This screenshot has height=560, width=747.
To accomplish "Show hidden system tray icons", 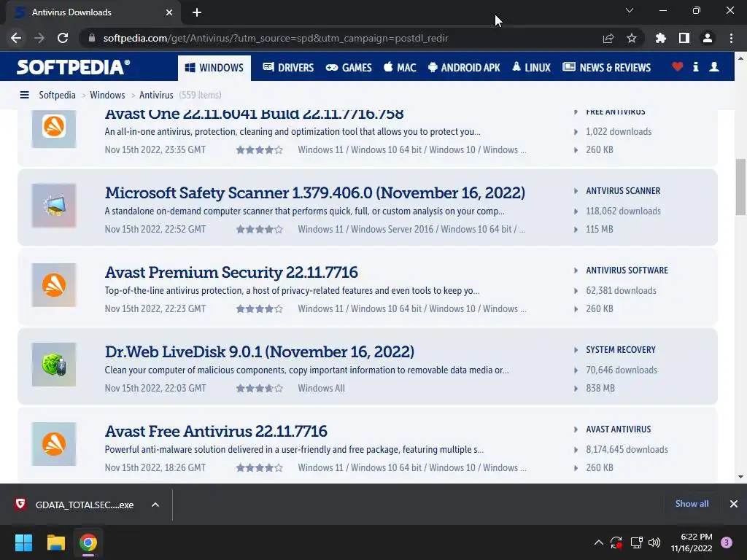I will click(599, 542).
